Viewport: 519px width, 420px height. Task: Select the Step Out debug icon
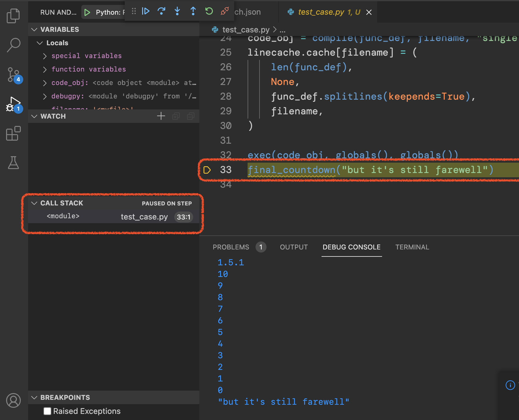[x=193, y=12]
